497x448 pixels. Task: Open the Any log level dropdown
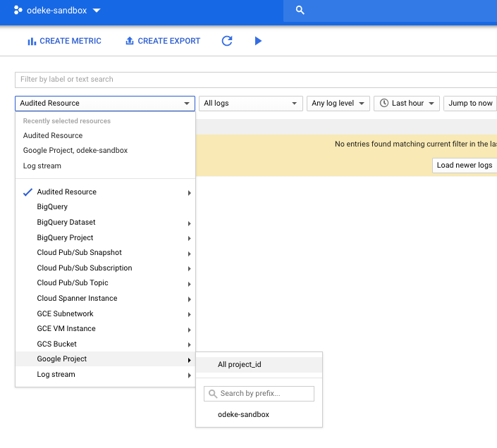point(338,104)
